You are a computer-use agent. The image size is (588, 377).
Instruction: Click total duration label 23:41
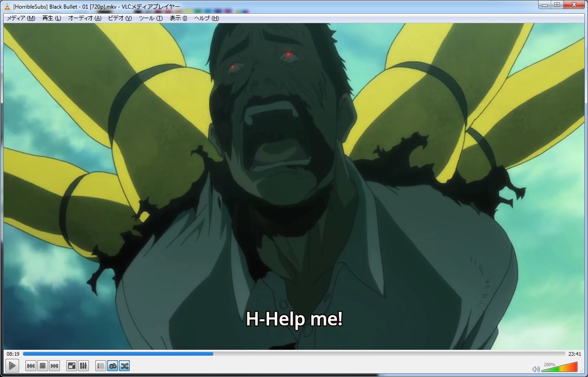[574, 354]
